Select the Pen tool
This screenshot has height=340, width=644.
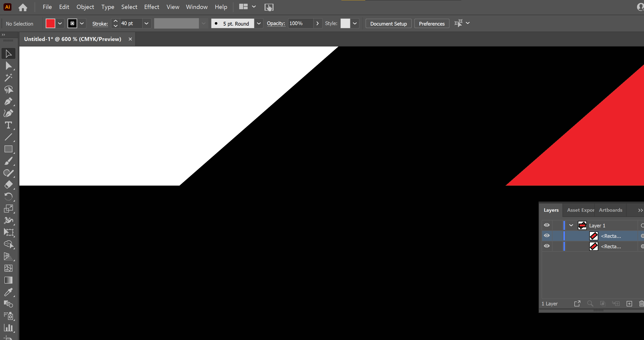[x=8, y=102]
